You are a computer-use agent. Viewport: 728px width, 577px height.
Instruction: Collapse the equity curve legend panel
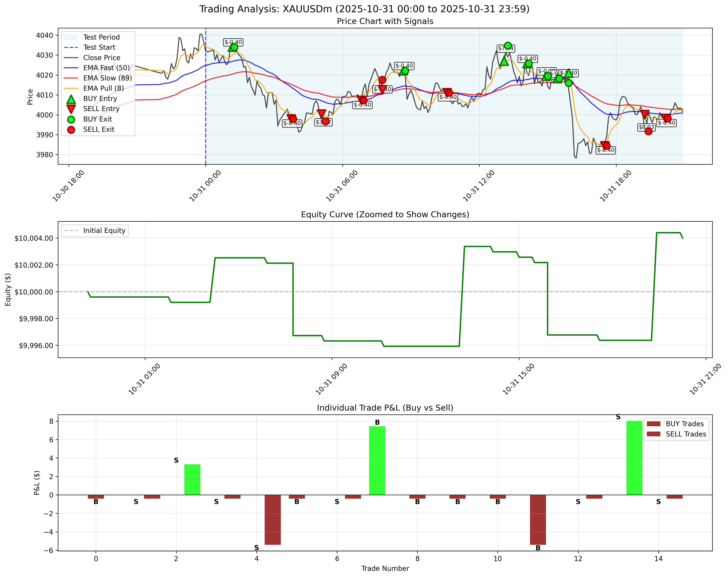pos(95,231)
